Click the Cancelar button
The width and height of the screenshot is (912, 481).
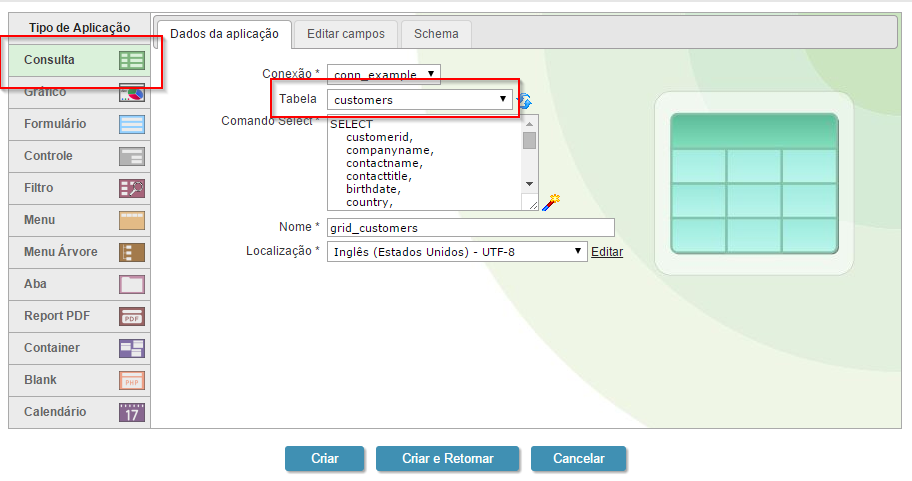tap(578, 459)
